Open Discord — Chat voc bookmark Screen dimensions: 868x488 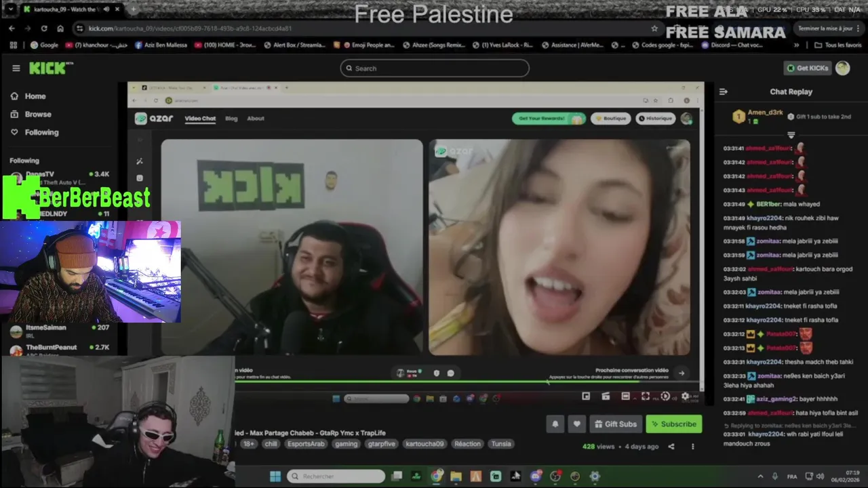coord(732,45)
